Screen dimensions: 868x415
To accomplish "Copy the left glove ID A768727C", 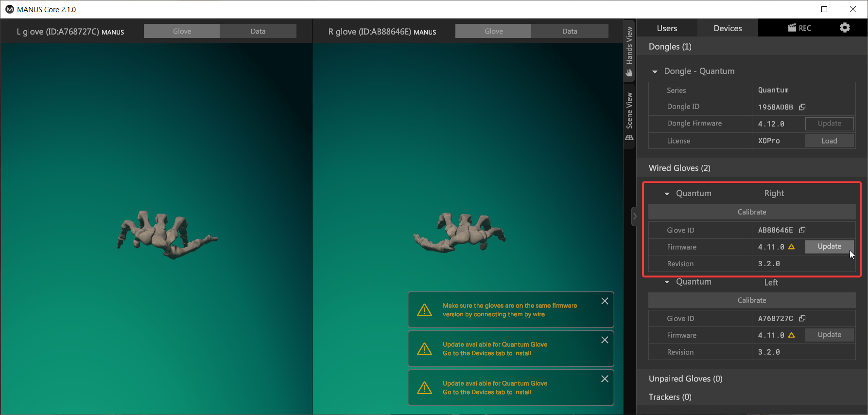I will tap(802, 319).
